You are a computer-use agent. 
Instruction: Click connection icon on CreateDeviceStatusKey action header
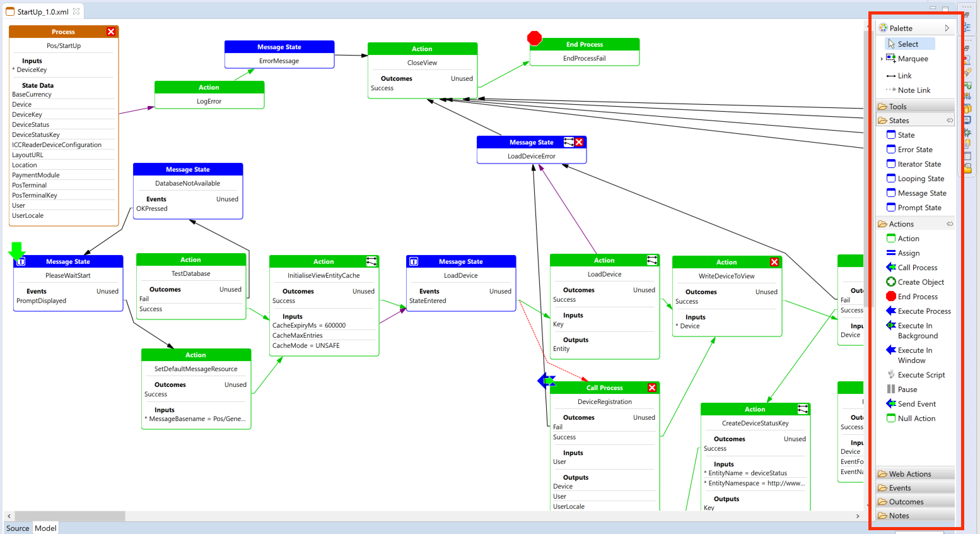pyautogui.click(x=803, y=409)
